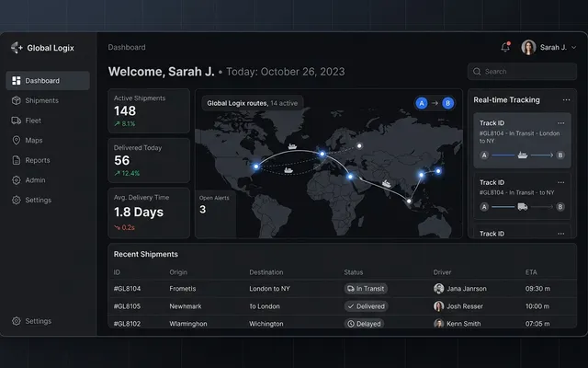Click the white Russia route node on map

click(x=359, y=145)
